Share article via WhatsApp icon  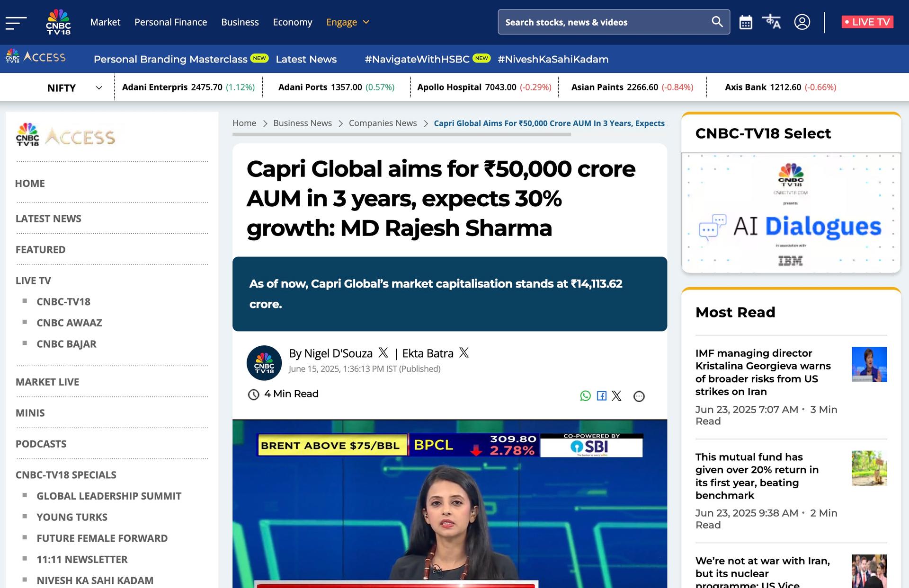[585, 396]
